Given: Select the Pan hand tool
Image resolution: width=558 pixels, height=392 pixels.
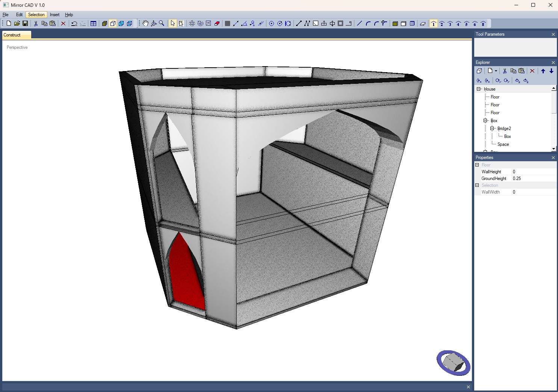Looking at the screenshot, I should pyautogui.click(x=145, y=23).
